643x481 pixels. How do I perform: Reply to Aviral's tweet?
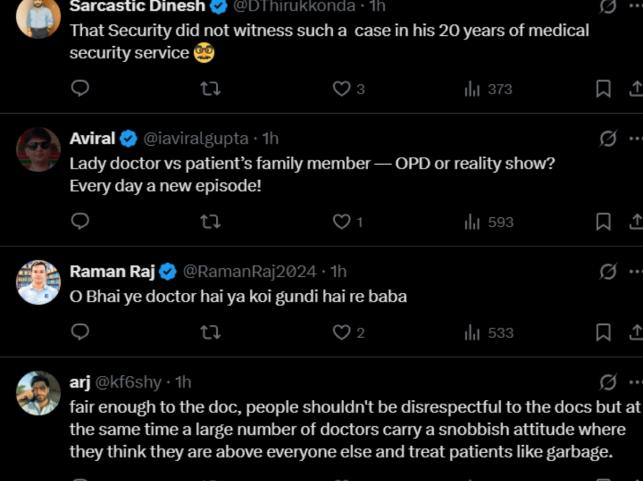click(x=81, y=222)
